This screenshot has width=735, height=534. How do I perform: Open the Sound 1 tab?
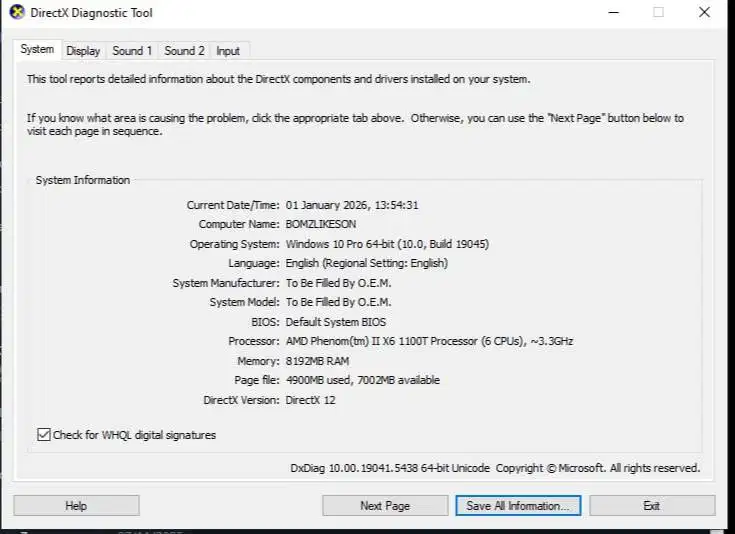coord(132,51)
